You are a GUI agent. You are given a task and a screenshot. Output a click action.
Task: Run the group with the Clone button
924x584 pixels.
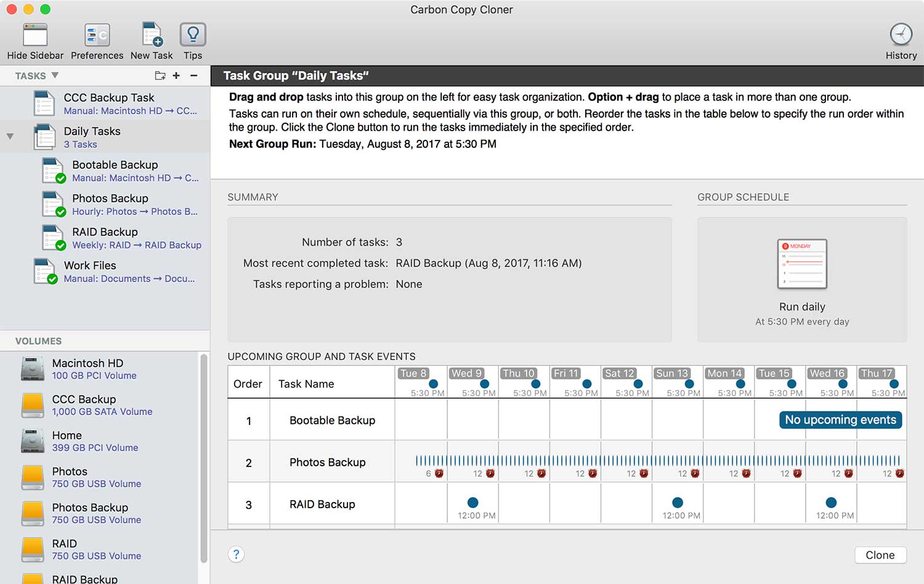[x=880, y=555]
